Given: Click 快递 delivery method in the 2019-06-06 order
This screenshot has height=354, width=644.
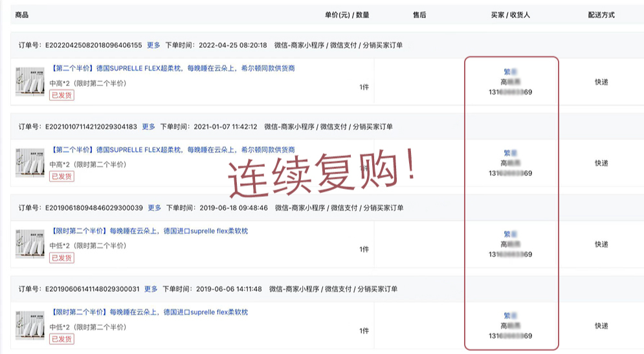Looking at the screenshot, I should point(601,326).
